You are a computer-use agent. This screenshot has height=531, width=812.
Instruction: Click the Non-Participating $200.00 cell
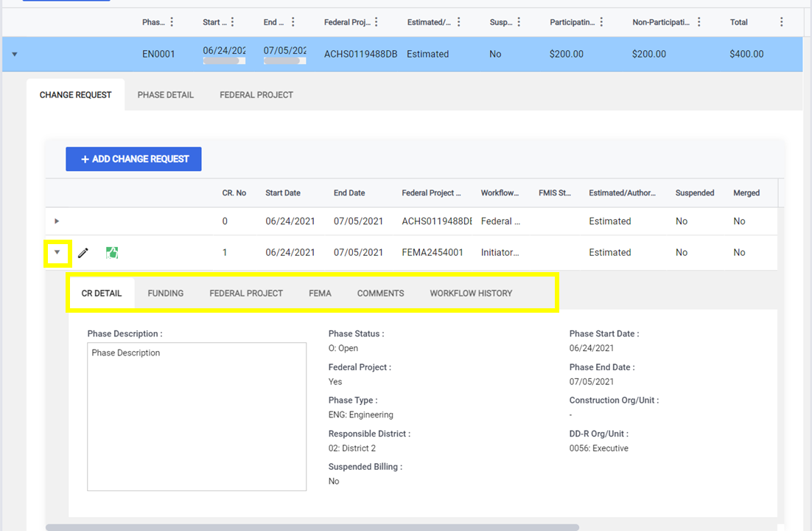click(649, 54)
